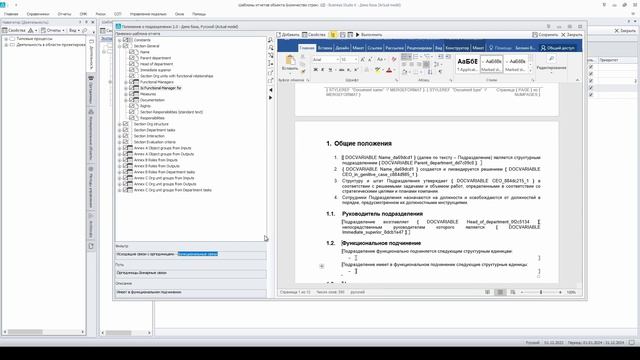Screen dimensions: 640x360
Task: Click the Свойства button in navigator toolbar
Action: [14, 30]
